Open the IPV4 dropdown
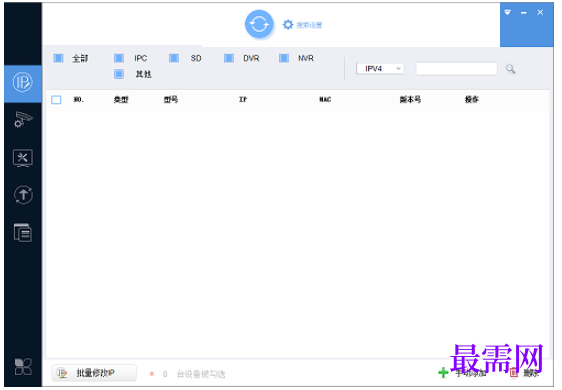 tap(380, 68)
